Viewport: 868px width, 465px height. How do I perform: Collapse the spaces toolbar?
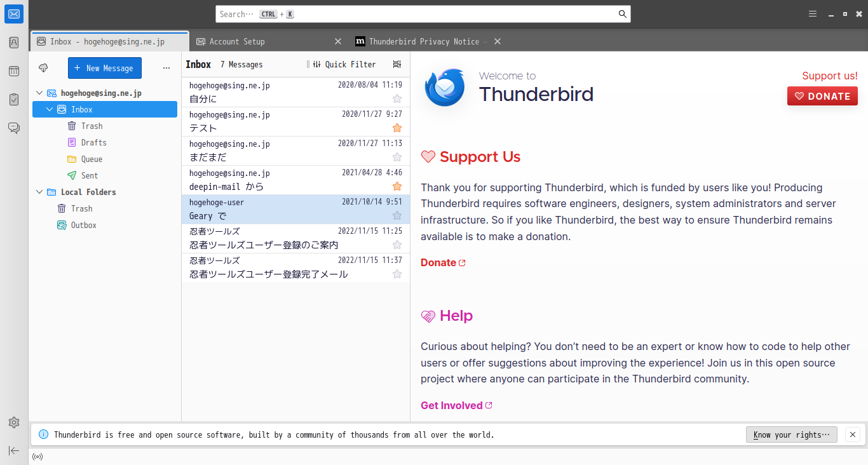click(x=14, y=450)
